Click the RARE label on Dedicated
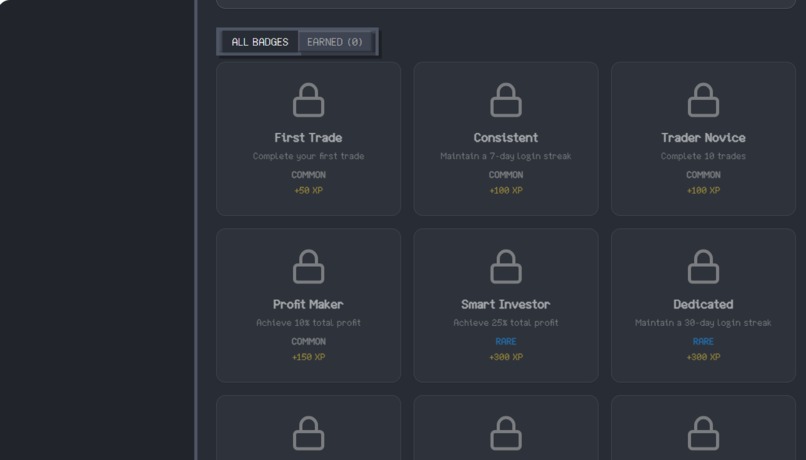 tap(703, 342)
